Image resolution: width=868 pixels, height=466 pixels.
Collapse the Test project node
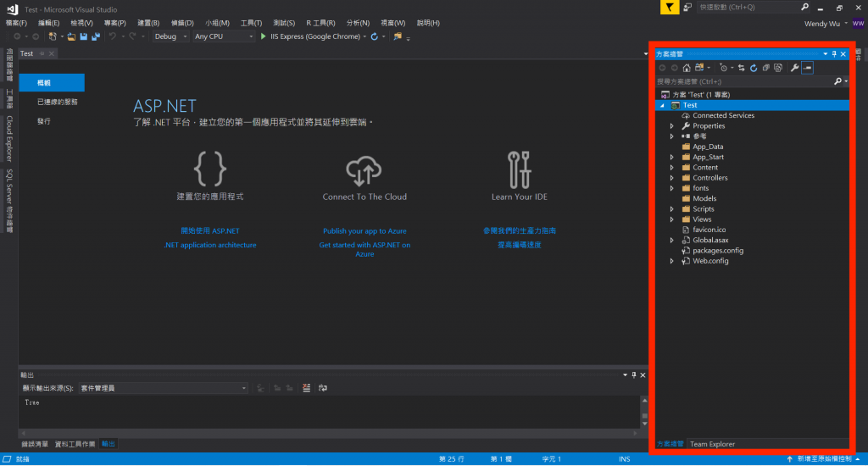coord(662,105)
